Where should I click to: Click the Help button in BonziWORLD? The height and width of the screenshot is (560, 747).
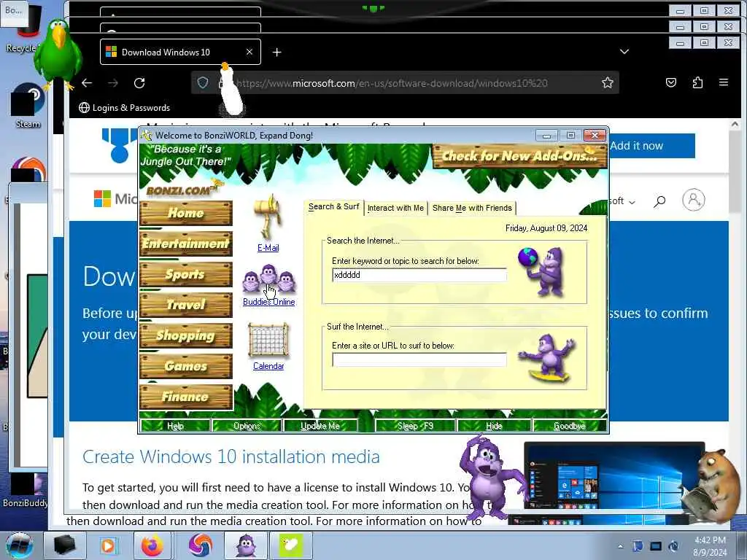[175, 426]
